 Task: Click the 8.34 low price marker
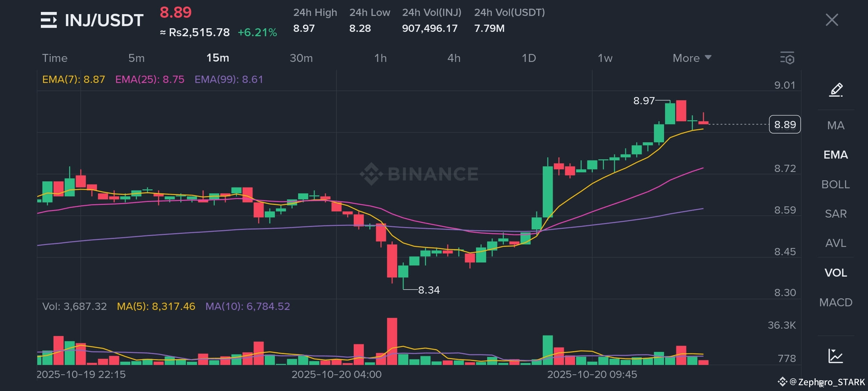pos(429,290)
